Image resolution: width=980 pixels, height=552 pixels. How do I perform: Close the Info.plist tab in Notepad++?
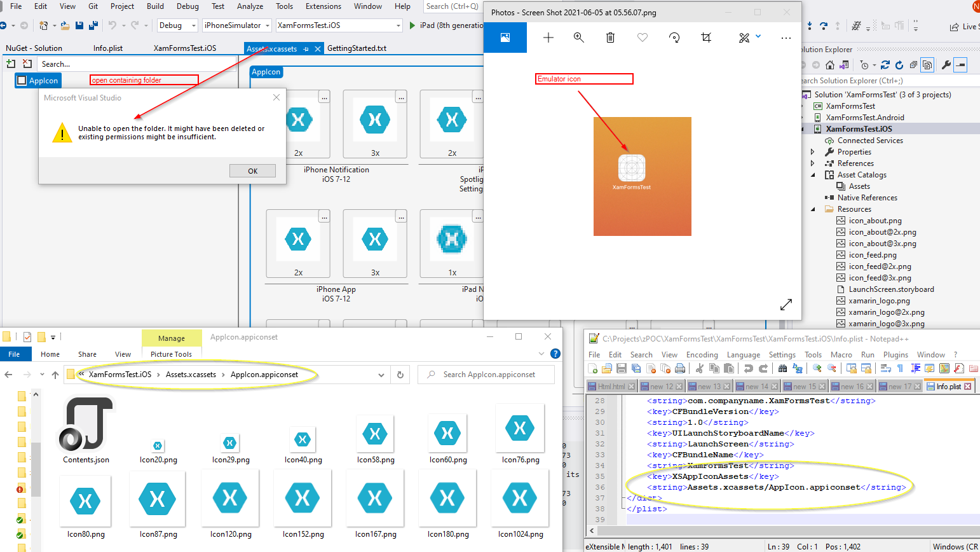click(968, 387)
